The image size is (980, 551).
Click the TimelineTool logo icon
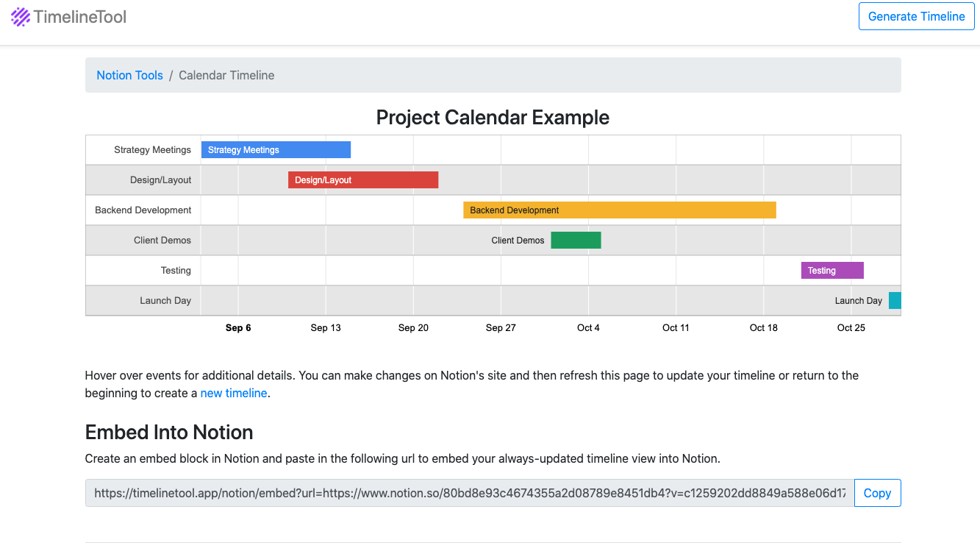(x=21, y=16)
